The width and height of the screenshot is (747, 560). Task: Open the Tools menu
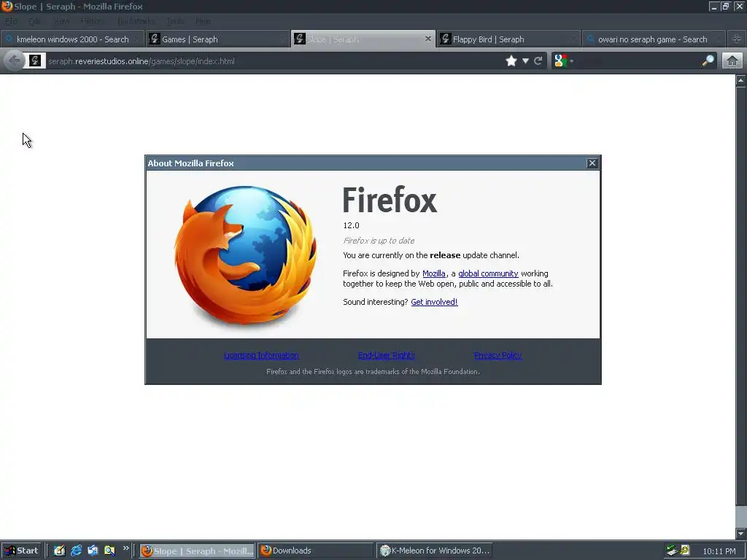click(x=175, y=21)
